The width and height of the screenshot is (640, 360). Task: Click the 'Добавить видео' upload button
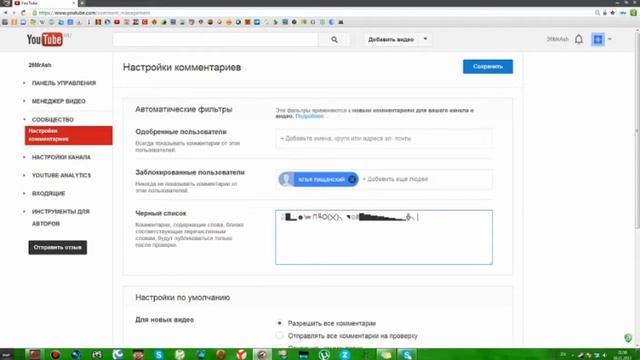point(391,40)
